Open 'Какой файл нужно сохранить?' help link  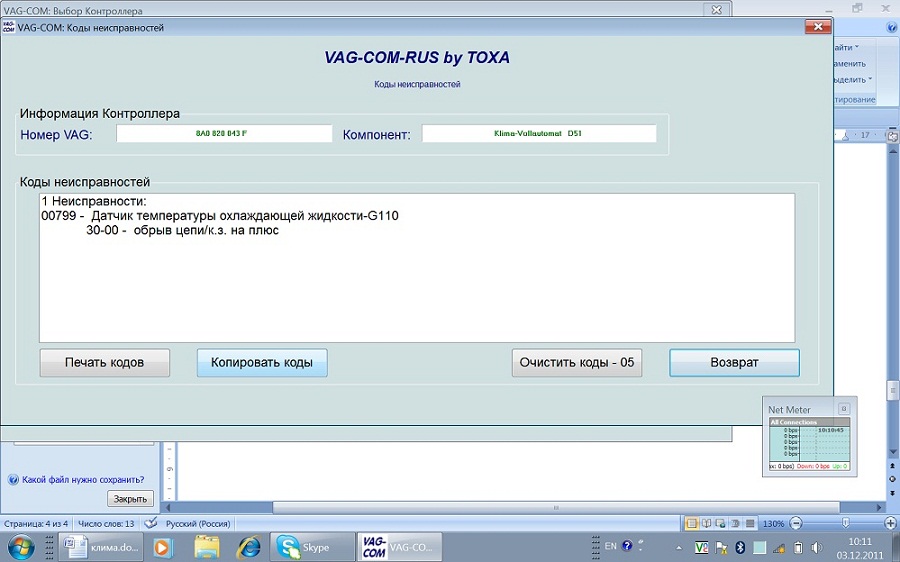point(83,479)
